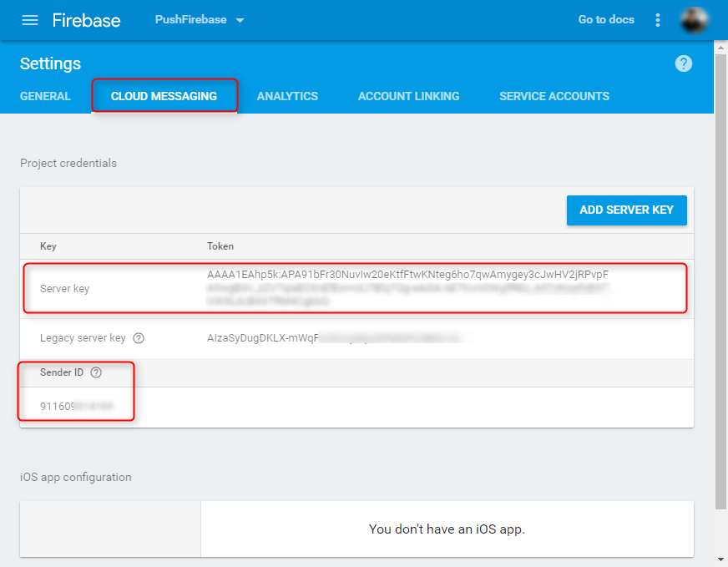Select the Sender ID number value
This screenshot has width=728, height=567.
click(77, 407)
